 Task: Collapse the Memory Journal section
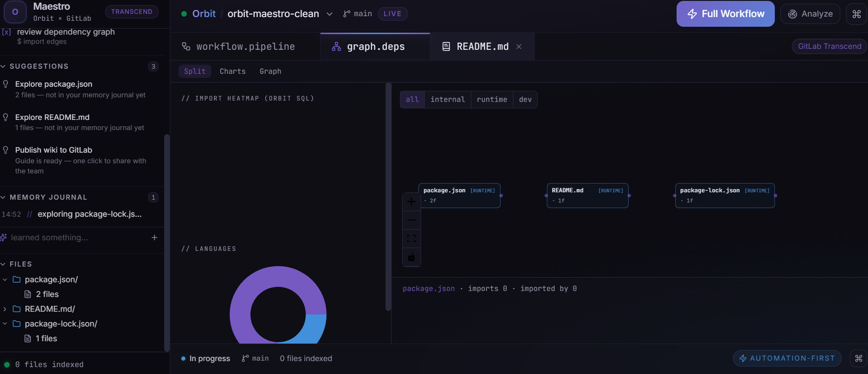(3, 197)
